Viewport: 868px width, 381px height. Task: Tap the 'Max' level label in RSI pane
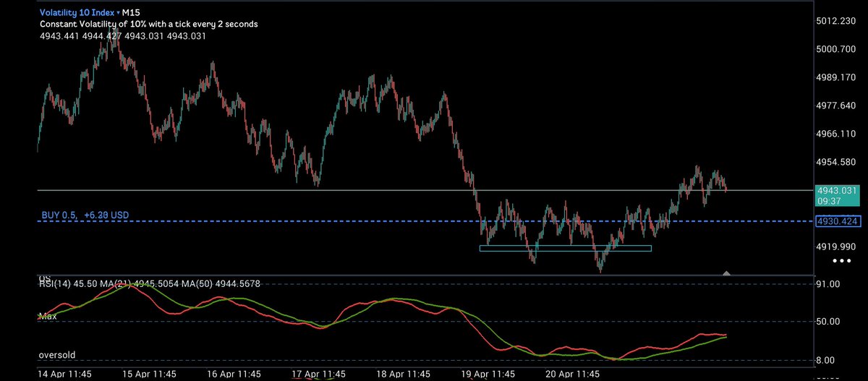point(47,317)
